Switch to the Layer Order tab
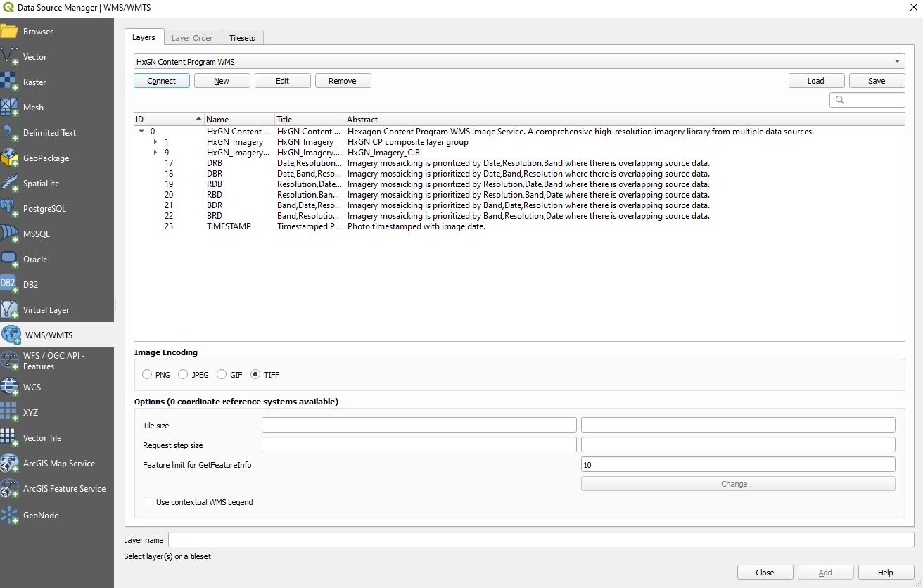 pos(192,38)
